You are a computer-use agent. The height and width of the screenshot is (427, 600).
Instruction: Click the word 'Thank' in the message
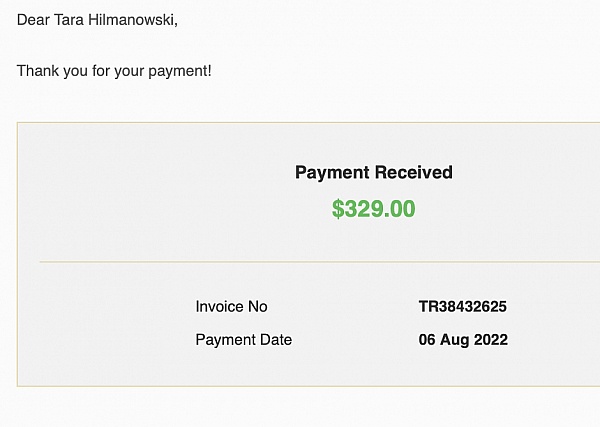point(38,71)
